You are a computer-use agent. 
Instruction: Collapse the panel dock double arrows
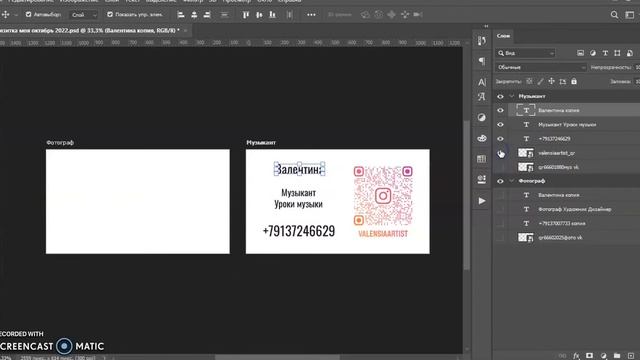486,26
